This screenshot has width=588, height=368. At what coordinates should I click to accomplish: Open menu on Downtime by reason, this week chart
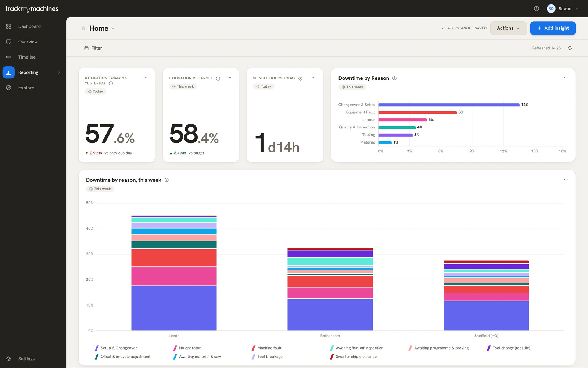tap(566, 180)
